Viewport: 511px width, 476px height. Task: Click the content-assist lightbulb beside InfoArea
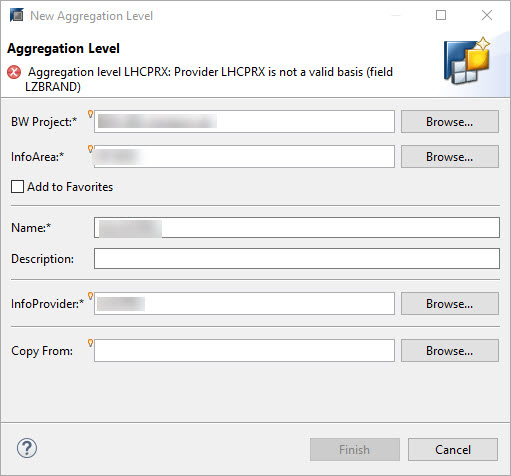pos(90,149)
